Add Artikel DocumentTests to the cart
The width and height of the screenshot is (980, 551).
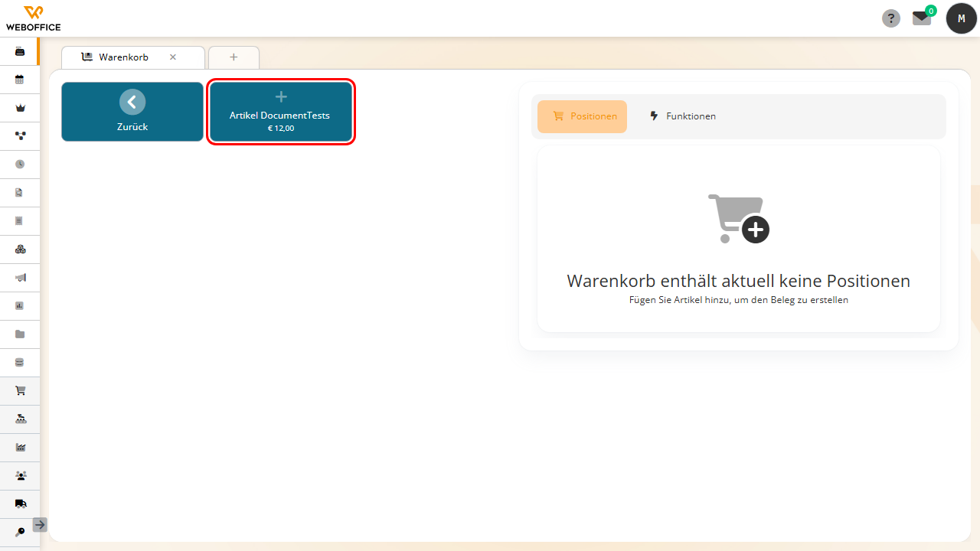click(280, 112)
